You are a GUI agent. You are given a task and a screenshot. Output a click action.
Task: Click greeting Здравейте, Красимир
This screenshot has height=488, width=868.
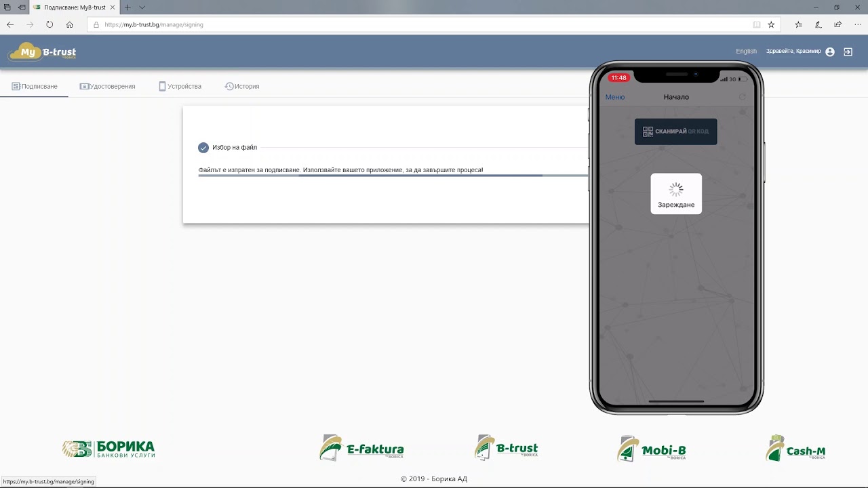(x=793, y=52)
